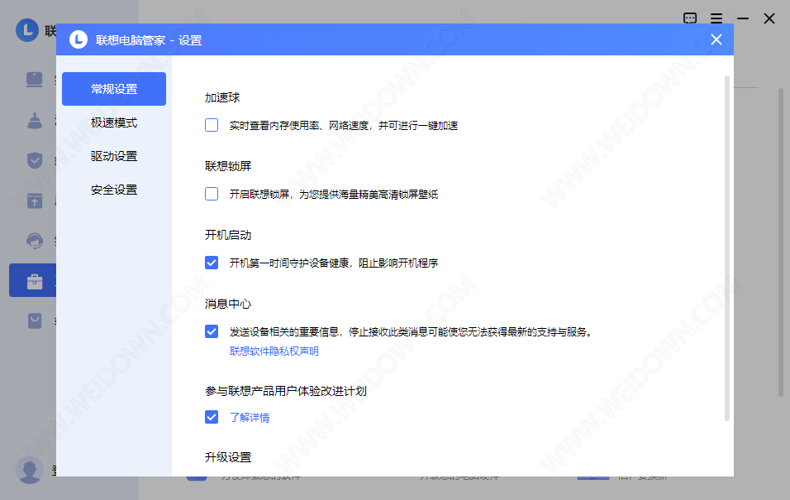Select the 安全设置 tab

114,190
